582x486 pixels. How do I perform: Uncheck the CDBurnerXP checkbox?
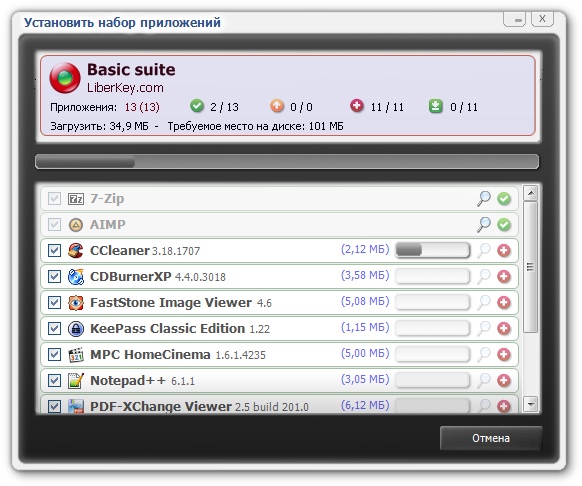54,277
